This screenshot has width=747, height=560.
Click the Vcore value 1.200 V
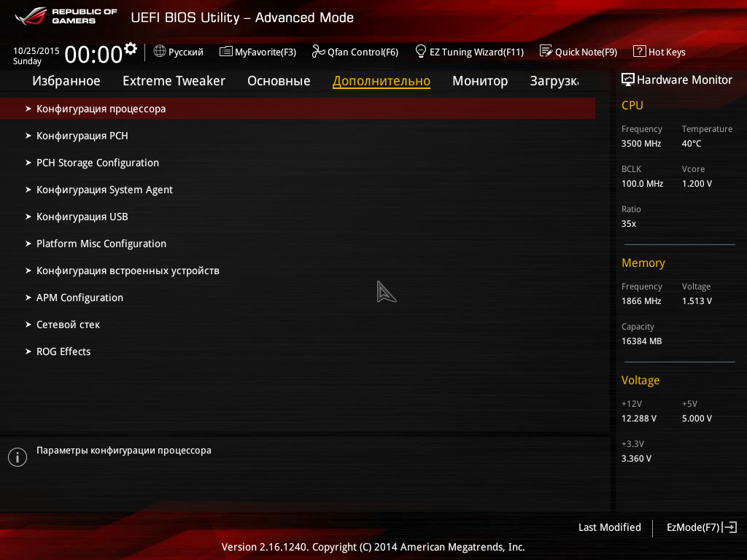697,183
